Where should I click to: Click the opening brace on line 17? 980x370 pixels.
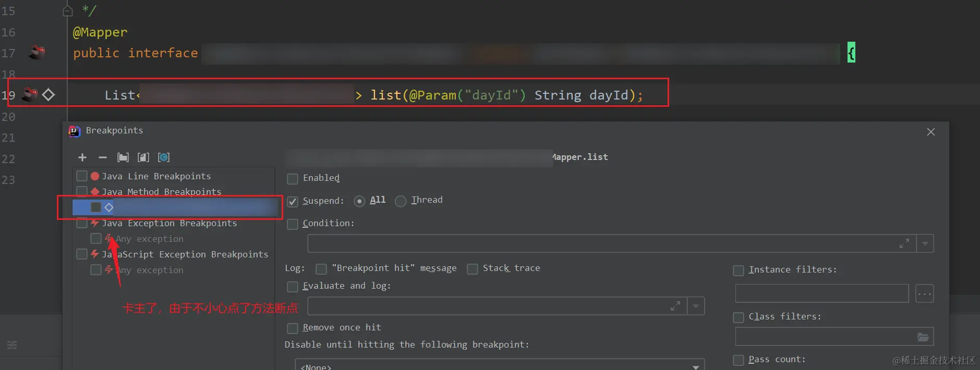coord(851,52)
